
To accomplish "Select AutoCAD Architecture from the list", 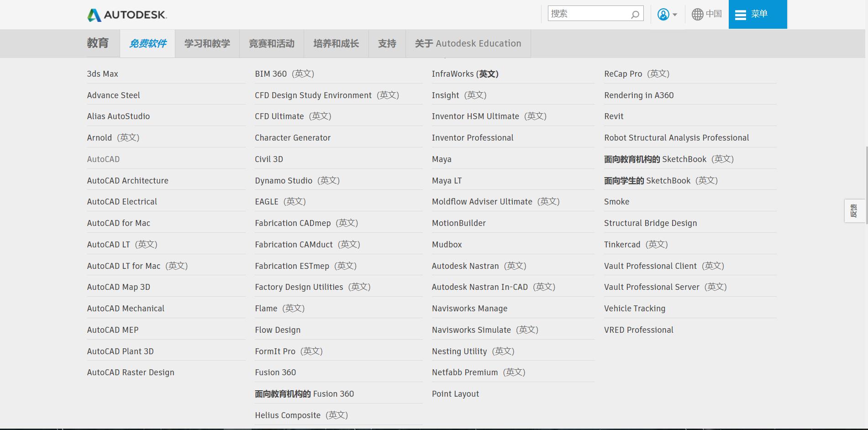I will click(128, 180).
